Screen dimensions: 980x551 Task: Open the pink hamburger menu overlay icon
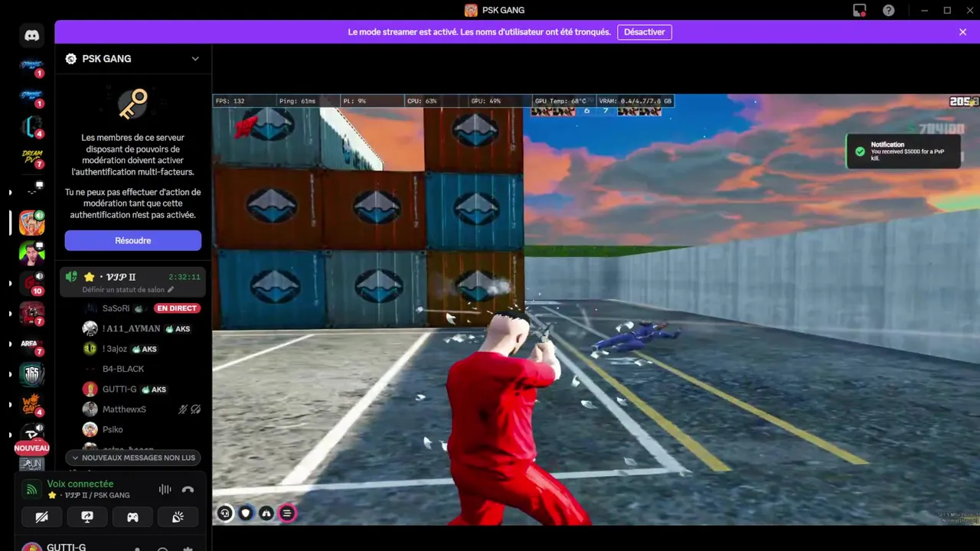click(x=287, y=514)
